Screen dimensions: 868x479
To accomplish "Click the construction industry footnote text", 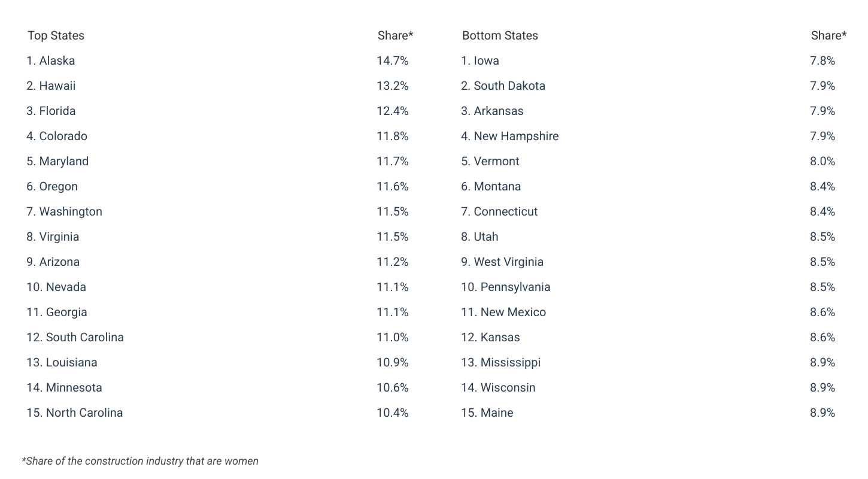I will (140, 461).
